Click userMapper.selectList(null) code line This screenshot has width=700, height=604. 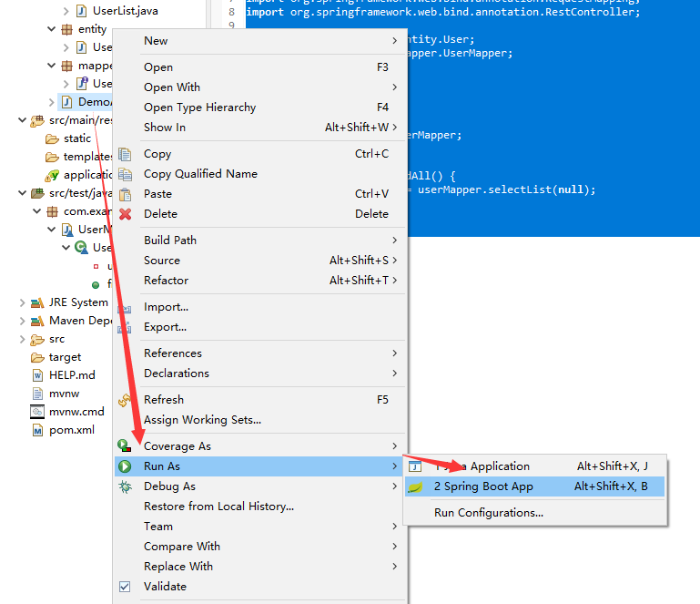point(507,189)
